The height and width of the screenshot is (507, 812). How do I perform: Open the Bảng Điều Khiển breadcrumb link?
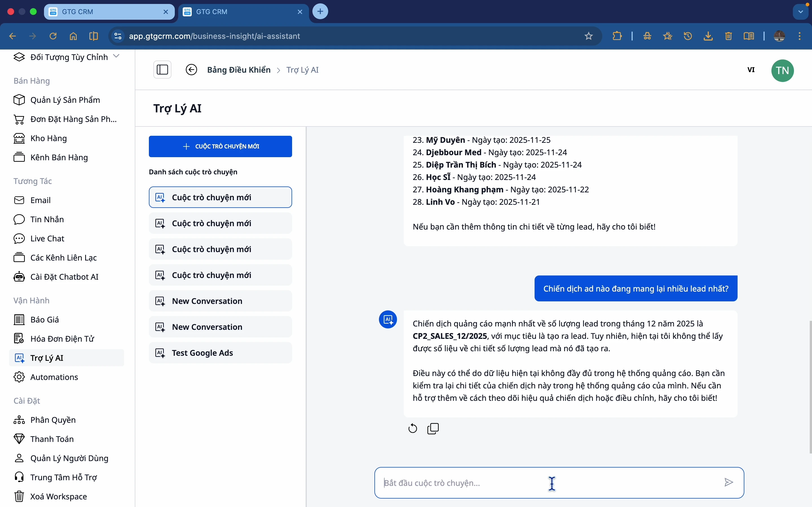239,70
